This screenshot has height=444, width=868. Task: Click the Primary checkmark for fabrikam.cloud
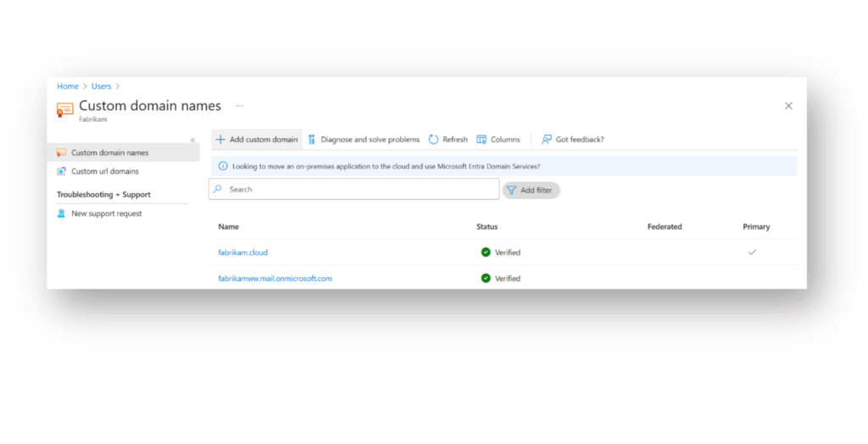[753, 253]
